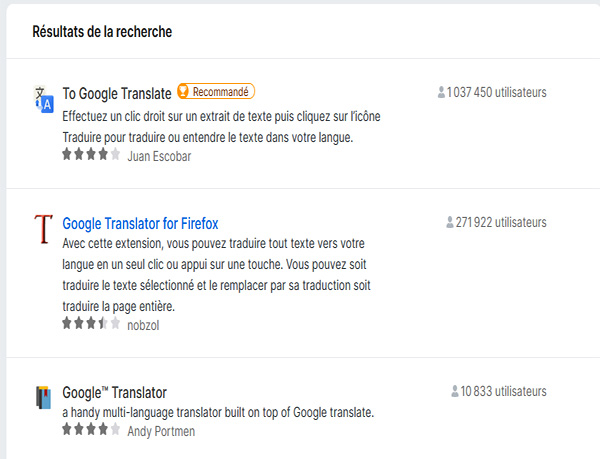Open the Google™ Translator extension title
Screen dimensions: 600x459
tap(114, 393)
